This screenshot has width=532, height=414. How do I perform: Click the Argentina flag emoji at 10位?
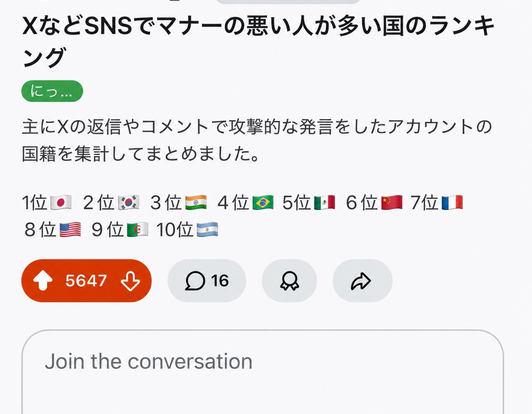click(207, 230)
